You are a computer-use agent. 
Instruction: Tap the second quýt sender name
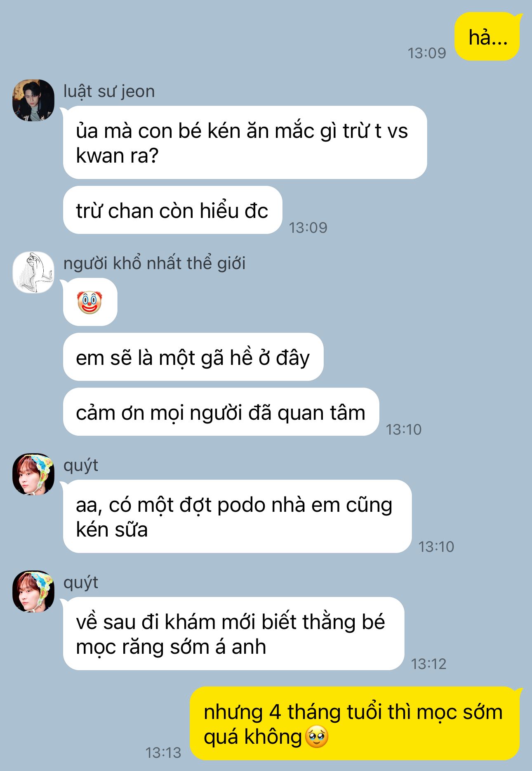[80, 583]
